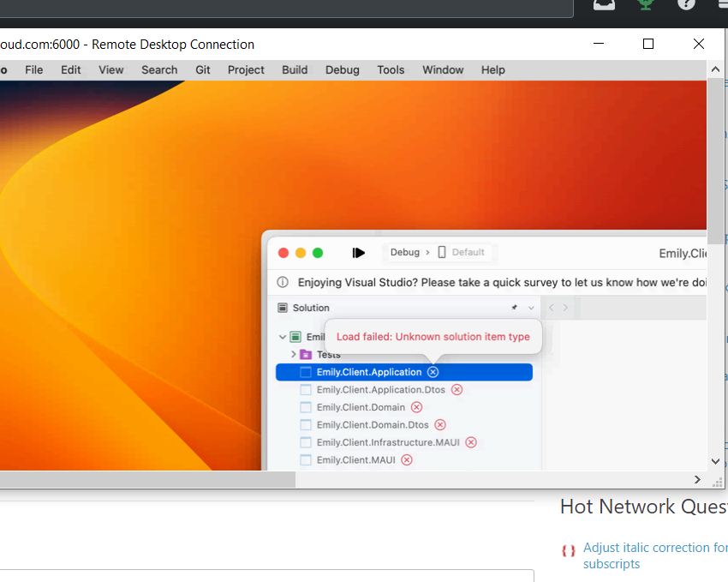Open the Git menu
The width and height of the screenshot is (728, 582).
tap(202, 69)
